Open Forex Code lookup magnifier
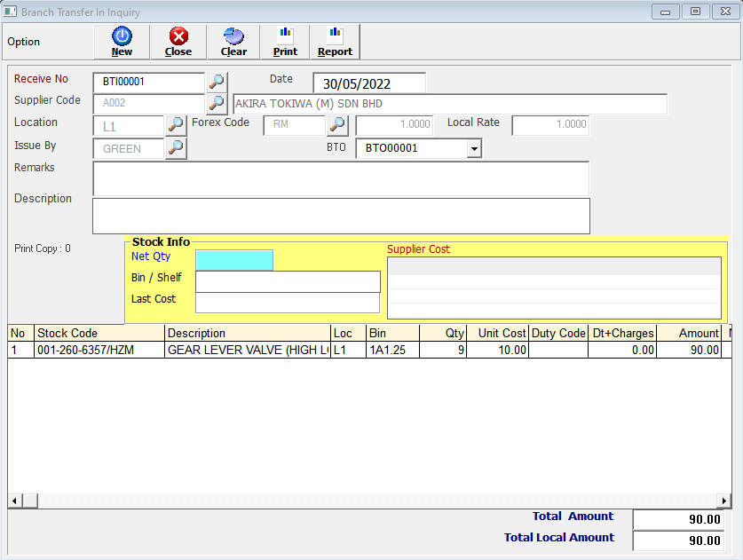The image size is (743, 560). [337, 124]
